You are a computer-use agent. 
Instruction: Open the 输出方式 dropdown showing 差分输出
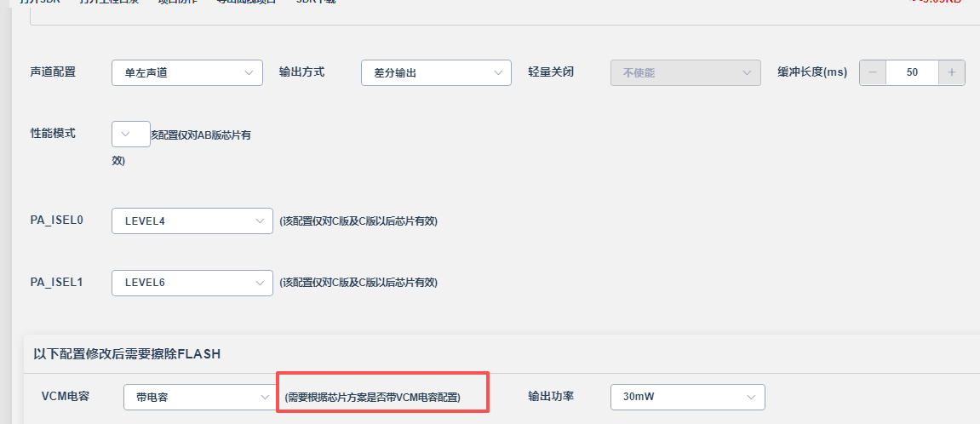point(436,72)
